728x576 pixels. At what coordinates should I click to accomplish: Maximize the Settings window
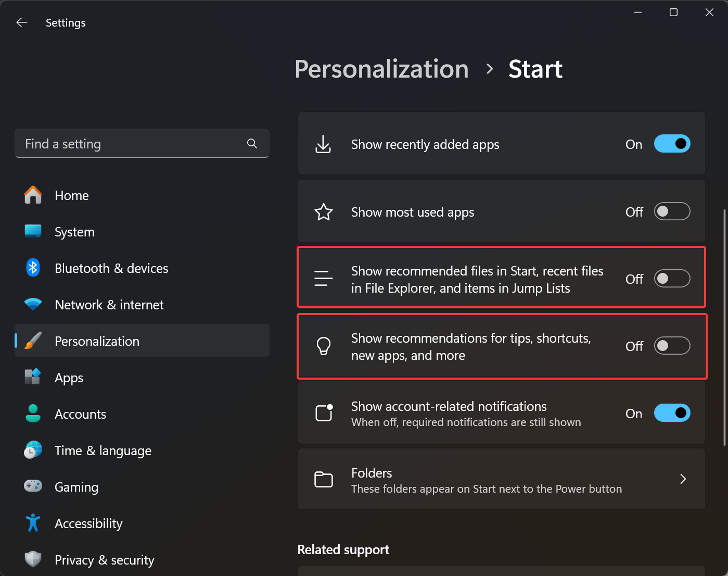click(x=673, y=12)
